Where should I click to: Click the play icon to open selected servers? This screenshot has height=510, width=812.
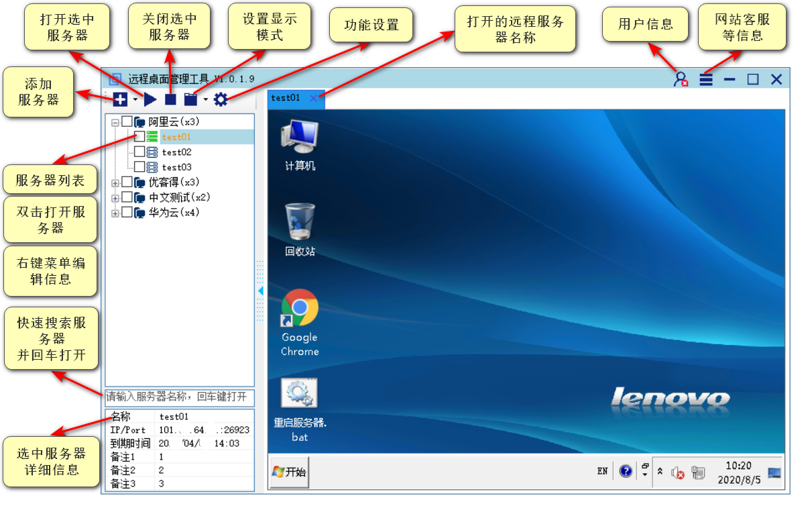[150, 100]
